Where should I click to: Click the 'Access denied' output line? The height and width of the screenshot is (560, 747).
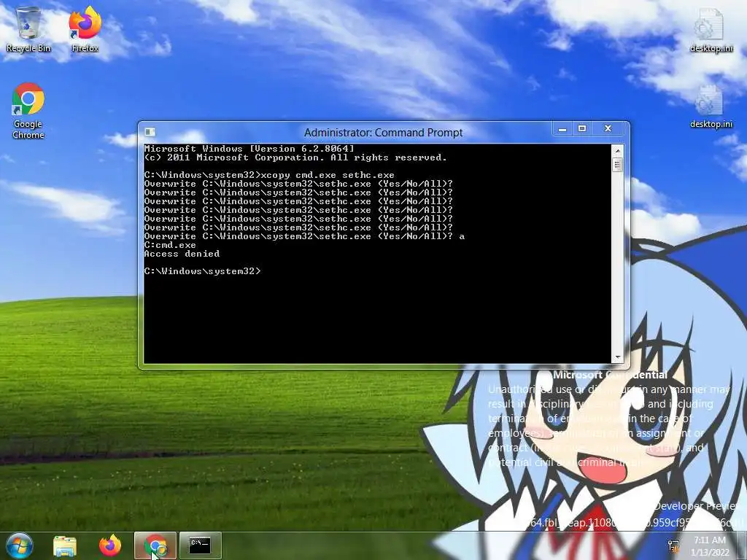(x=182, y=254)
